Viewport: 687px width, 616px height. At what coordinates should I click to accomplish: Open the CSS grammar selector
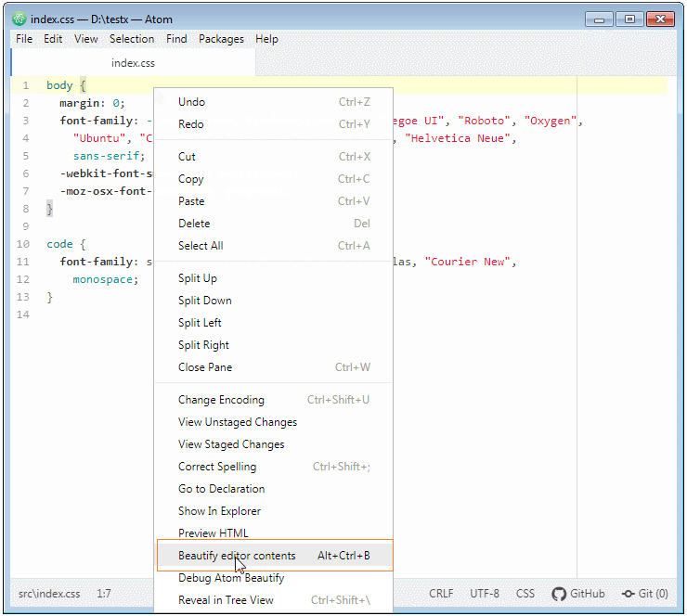click(525, 594)
